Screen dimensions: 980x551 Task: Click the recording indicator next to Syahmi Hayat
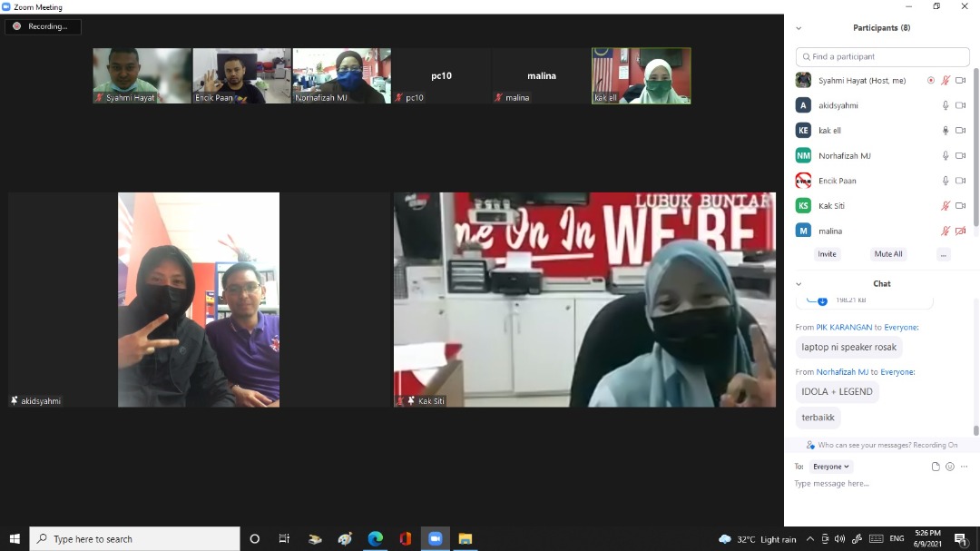[931, 80]
